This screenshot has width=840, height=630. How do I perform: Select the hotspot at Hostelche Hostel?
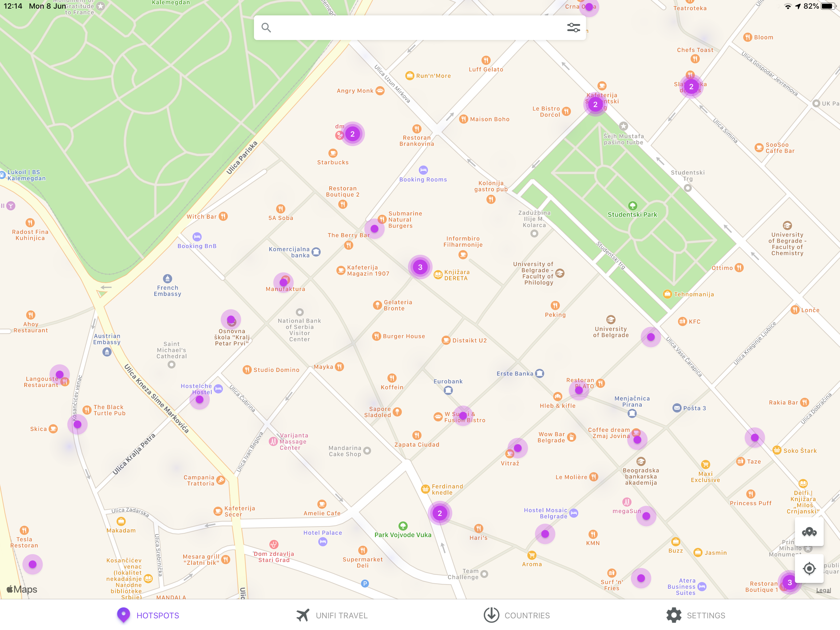click(199, 399)
